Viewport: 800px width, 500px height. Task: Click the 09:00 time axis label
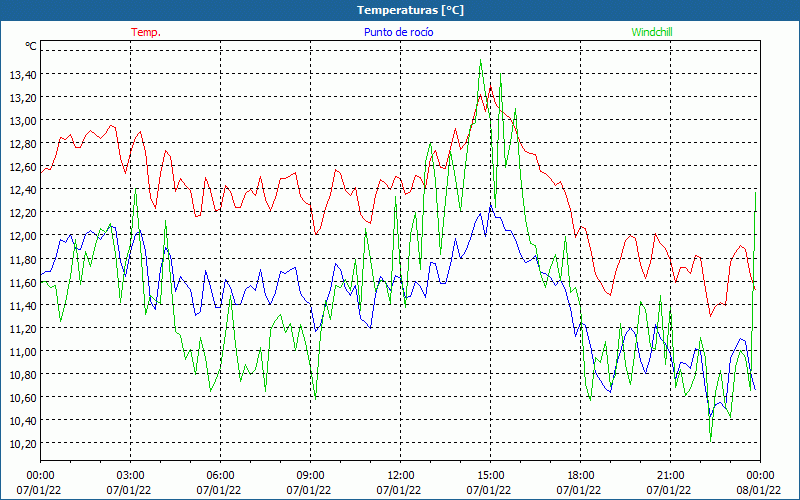pos(311,476)
